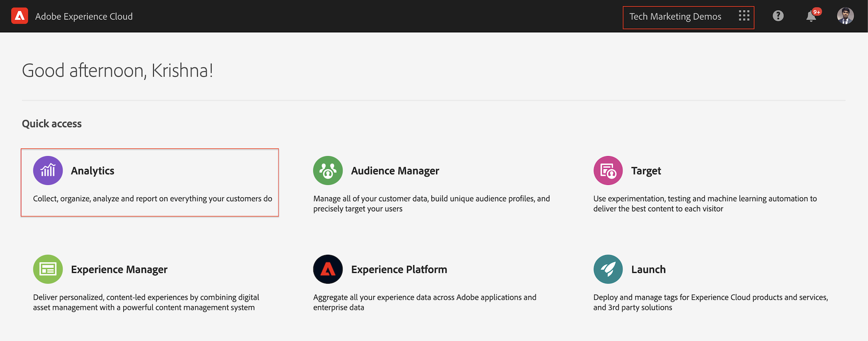Open the user profile avatar
This screenshot has width=868, height=341.
pos(845,16)
